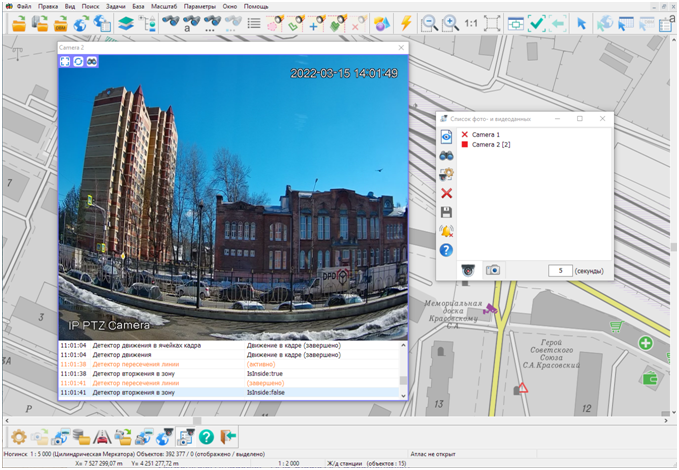This screenshot has width=679, height=470.
Task: Switch to the photo camera tab
Action: (x=492, y=270)
